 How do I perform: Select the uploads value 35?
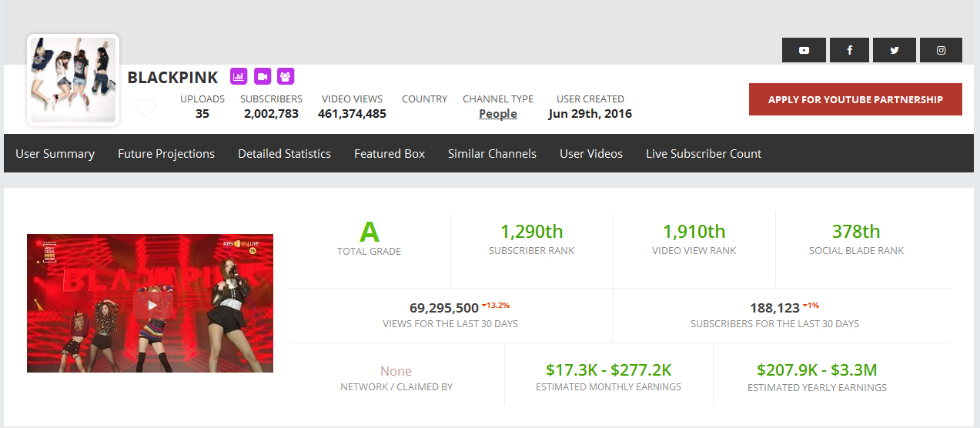point(202,113)
